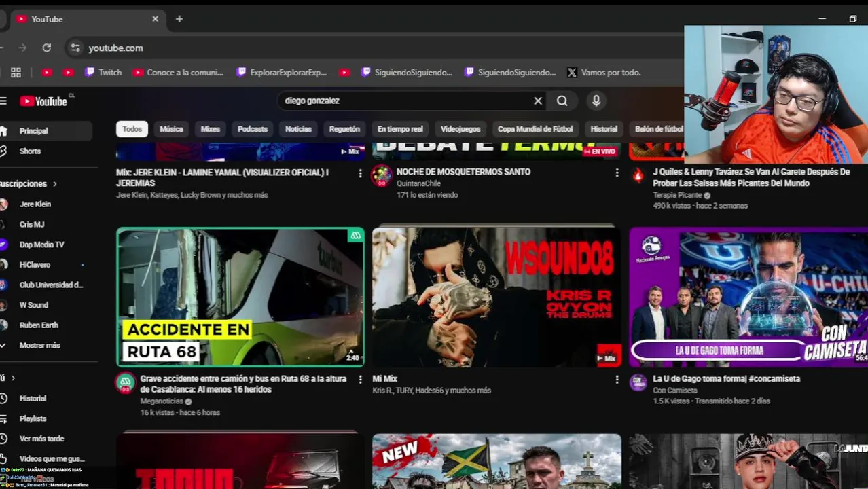Open a new browser tab
The height and width of the screenshot is (489, 868).
point(179,19)
